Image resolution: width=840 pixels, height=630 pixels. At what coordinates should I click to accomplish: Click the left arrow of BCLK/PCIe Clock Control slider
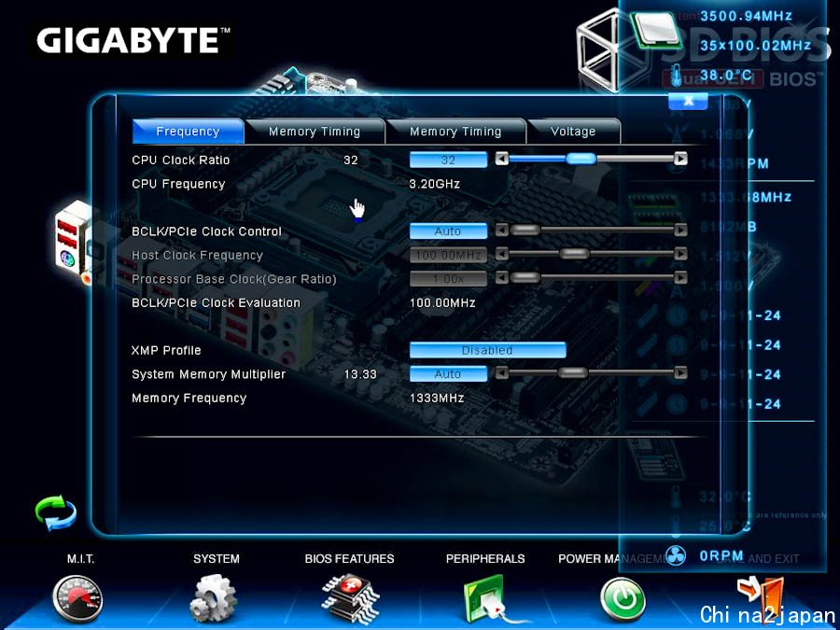click(502, 231)
